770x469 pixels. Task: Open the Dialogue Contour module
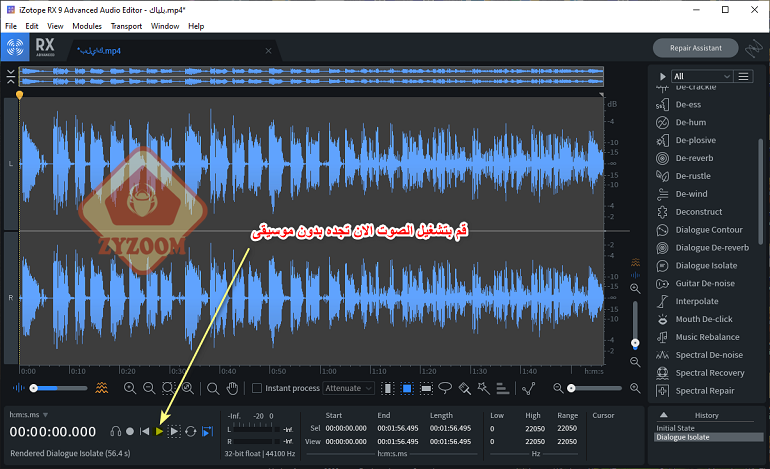tap(708, 230)
